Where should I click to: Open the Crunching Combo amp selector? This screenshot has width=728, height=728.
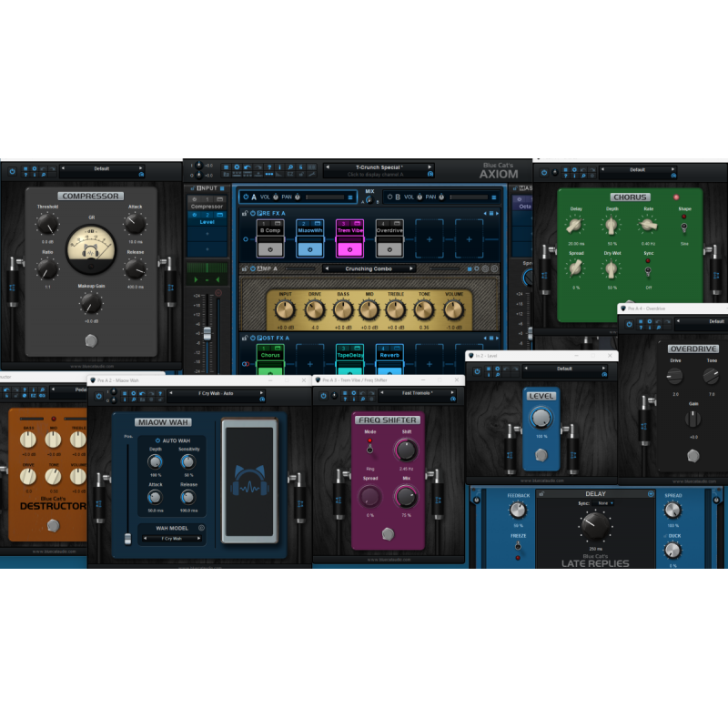[x=369, y=267]
